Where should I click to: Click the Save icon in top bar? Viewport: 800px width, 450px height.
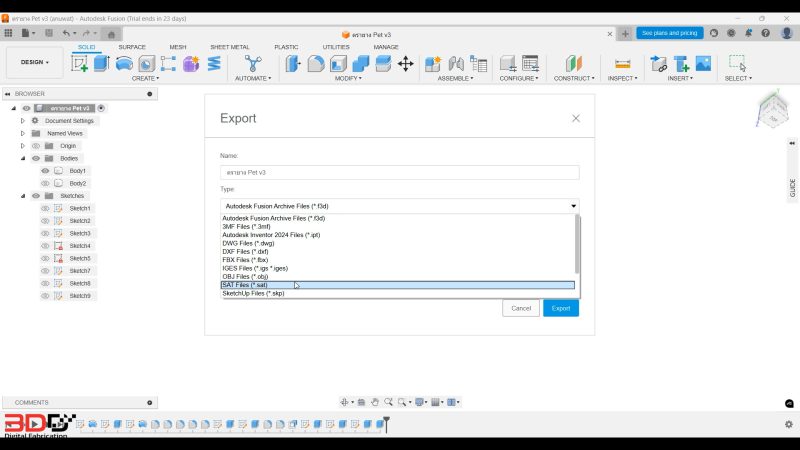[x=49, y=33]
